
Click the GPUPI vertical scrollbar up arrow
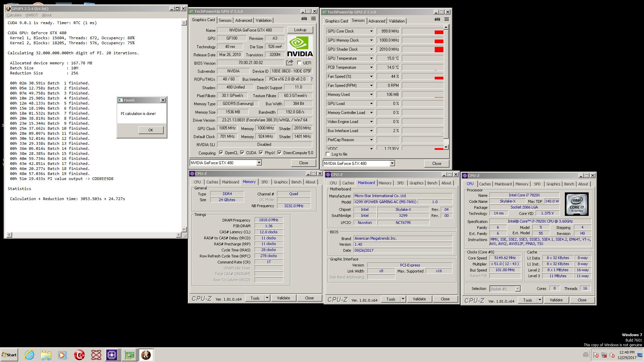pyautogui.click(x=184, y=23)
